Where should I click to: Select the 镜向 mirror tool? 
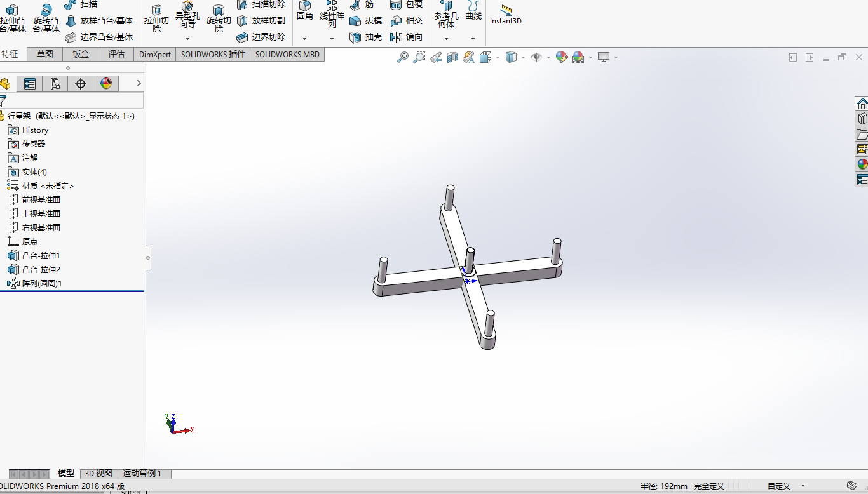point(407,37)
